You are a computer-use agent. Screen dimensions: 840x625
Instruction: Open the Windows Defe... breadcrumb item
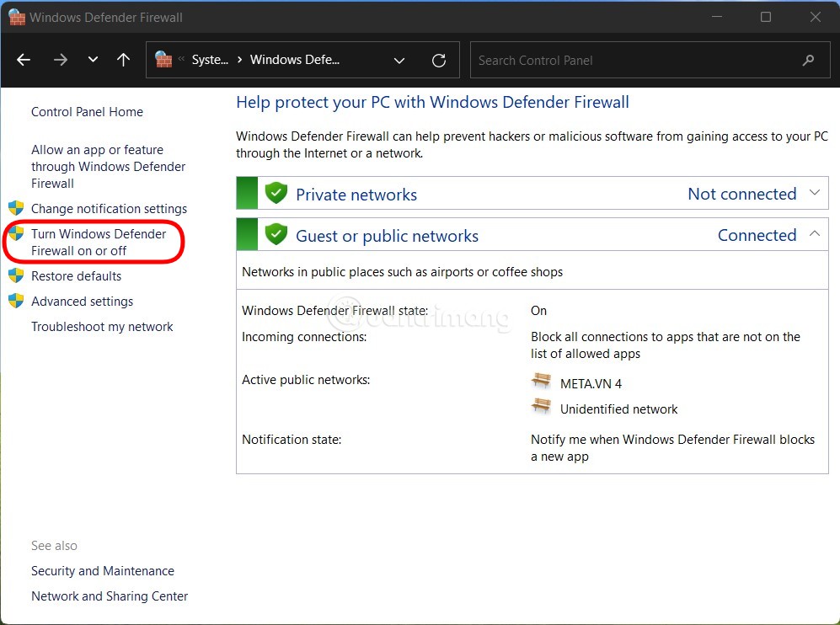294,59
